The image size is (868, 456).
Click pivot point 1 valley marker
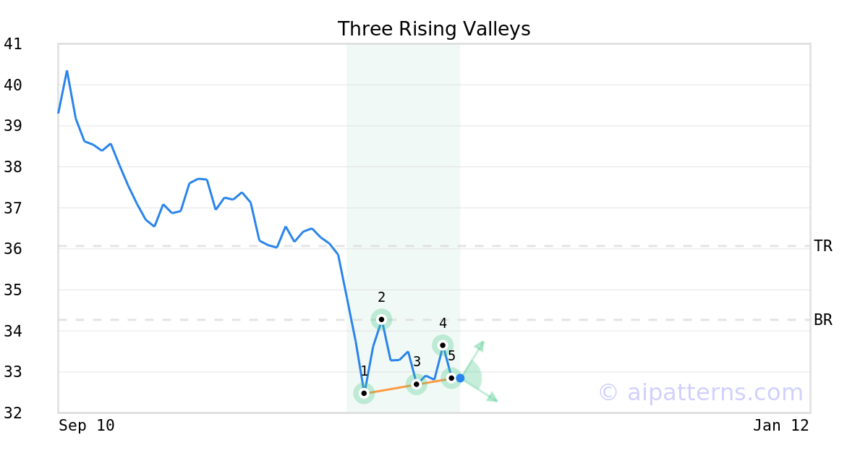point(364,393)
